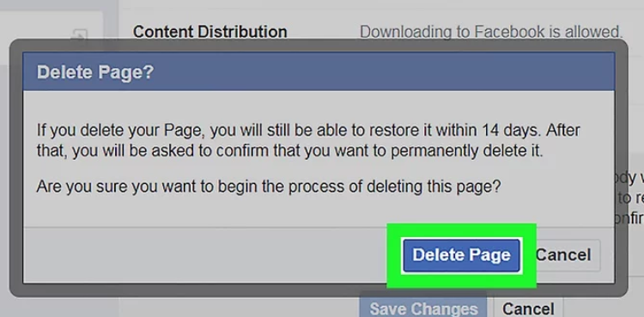The height and width of the screenshot is (317, 644).
Task: Click Cancel next to Save Changes
Action: click(528, 308)
